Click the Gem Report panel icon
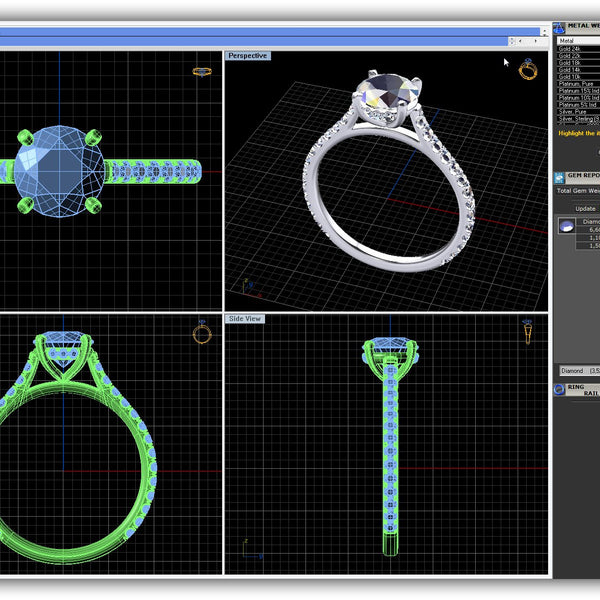Image resolution: width=600 pixels, height=600 pixels. 559,176
